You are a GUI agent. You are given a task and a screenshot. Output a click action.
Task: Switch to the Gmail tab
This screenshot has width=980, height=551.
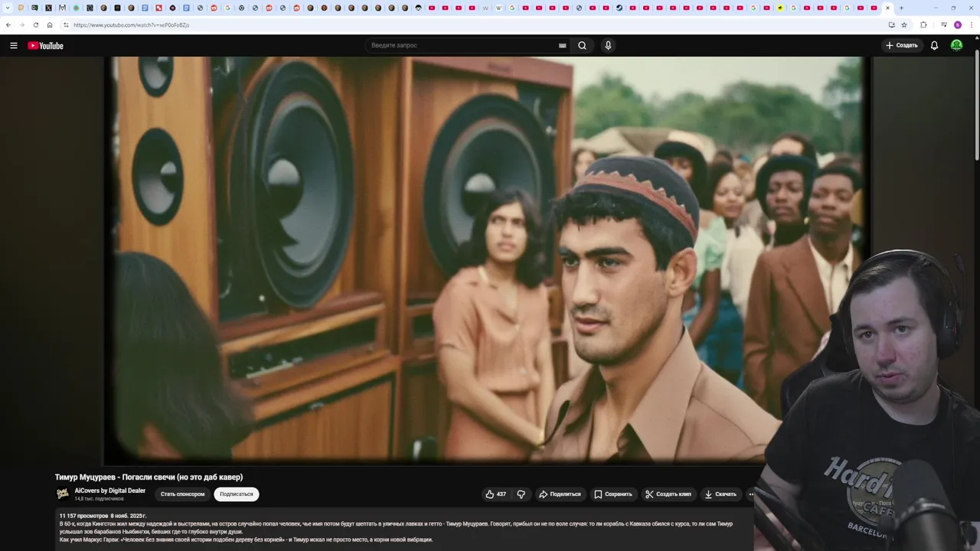(62, 8)
